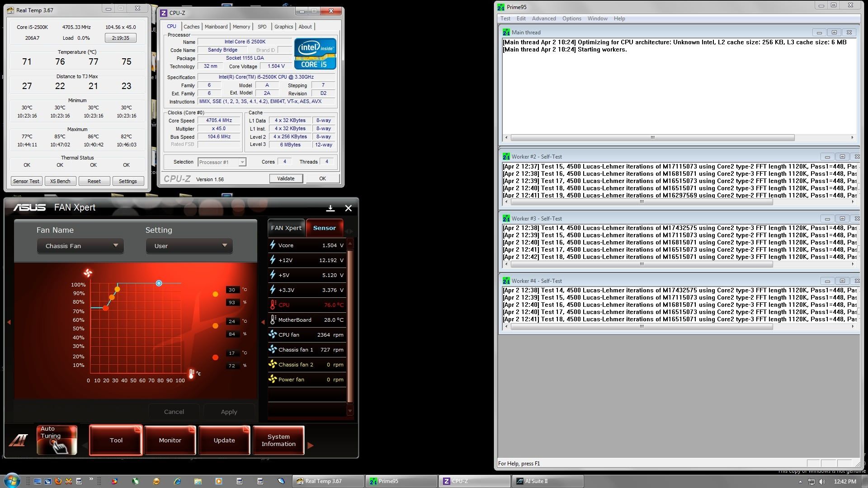Click the Show Desktop quick launch icon

38,481
